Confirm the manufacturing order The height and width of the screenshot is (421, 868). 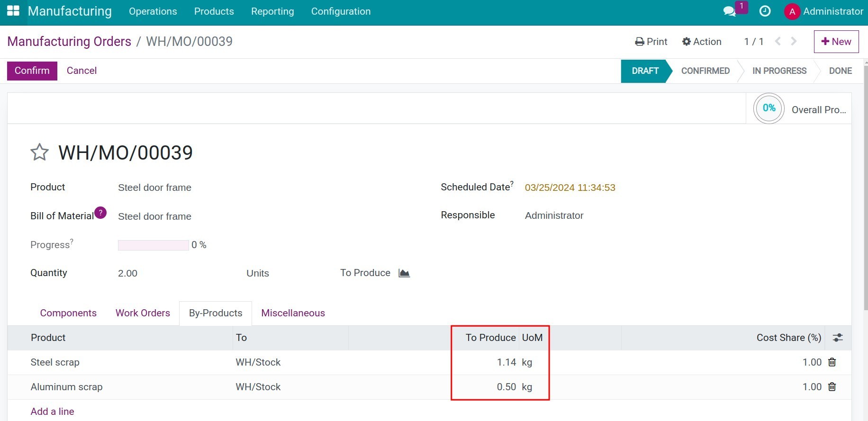click(x=32, y=71)
